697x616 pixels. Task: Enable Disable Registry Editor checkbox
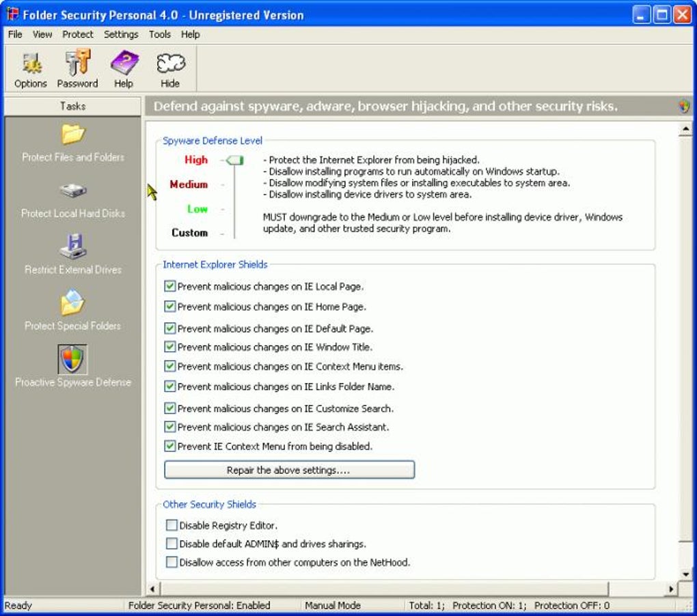click(x=172, y=525)
